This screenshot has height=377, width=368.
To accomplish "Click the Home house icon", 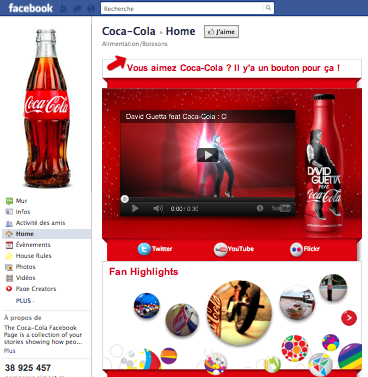I will 9,234.
